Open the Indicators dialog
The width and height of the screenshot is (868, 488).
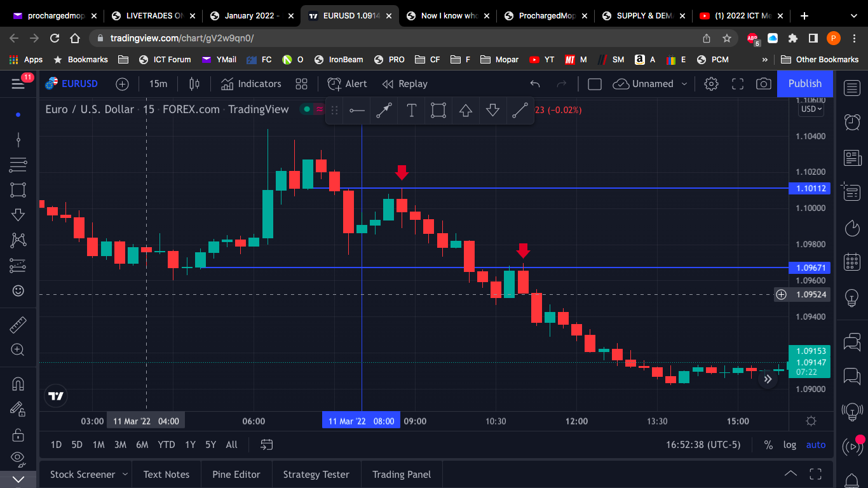pos(251,84)
